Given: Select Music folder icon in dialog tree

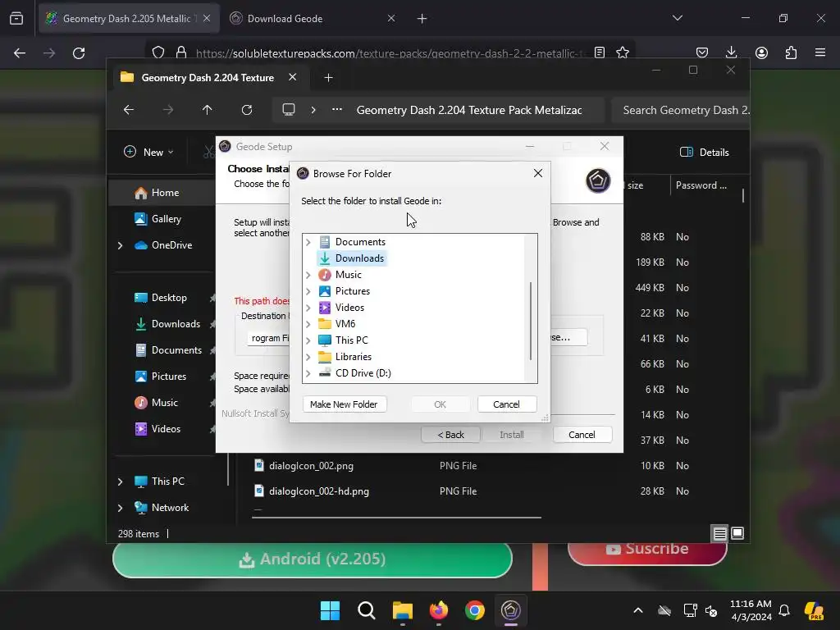Looking at the screenshot, I should coord(325,275).
